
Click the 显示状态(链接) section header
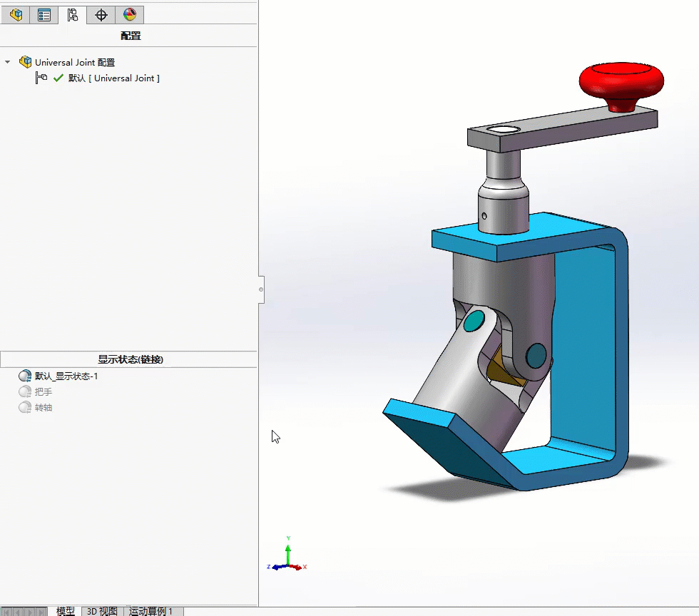(x=135, y=359)
